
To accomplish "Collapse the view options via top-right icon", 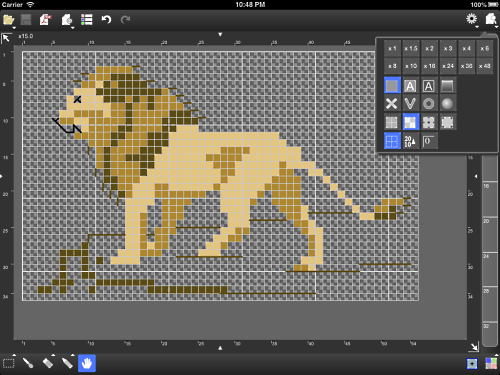I will coord(491,19).
